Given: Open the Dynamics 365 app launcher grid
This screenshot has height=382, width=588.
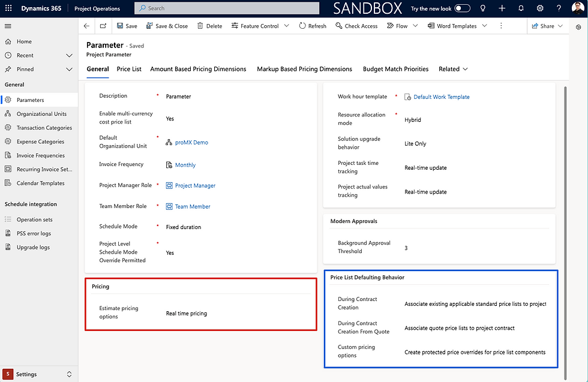Looking at the screenshot, I should tap(8, 8).
